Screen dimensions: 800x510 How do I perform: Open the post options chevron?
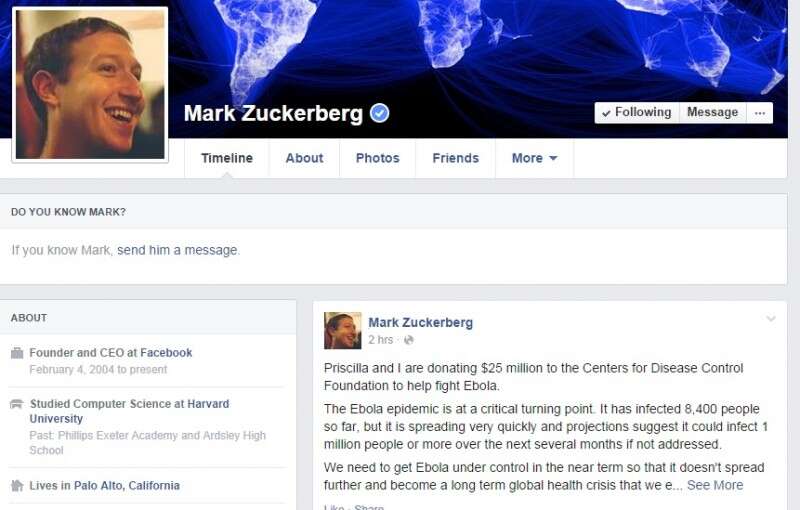[x=770, y=319]
